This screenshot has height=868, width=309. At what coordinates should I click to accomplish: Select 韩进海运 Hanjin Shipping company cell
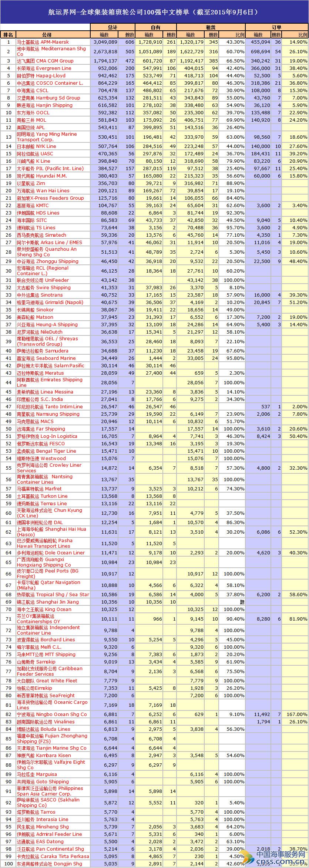click(45, 105)
